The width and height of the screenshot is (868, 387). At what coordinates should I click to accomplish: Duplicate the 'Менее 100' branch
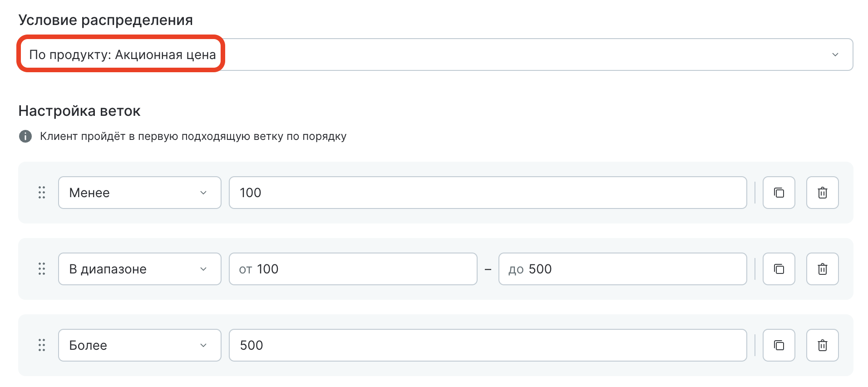click(x=779, y=193)
